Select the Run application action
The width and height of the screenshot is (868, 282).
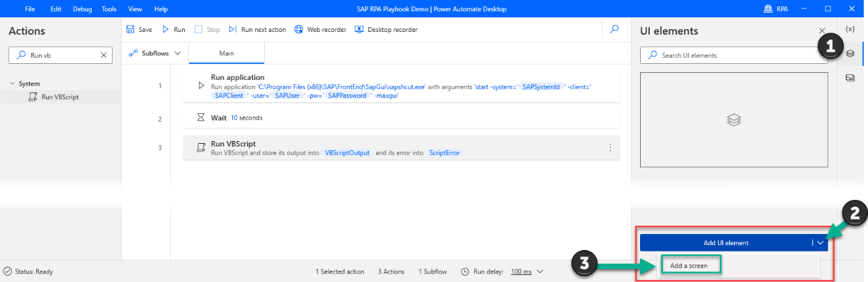pos(401,86)
